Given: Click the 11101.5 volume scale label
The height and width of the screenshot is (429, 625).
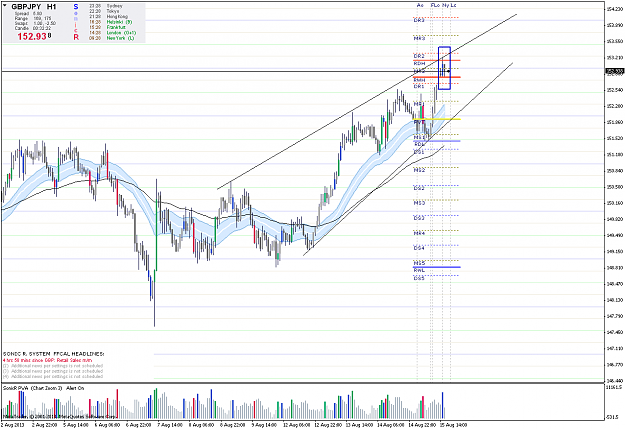Looking at the screenshot, I should pos(614,387).
